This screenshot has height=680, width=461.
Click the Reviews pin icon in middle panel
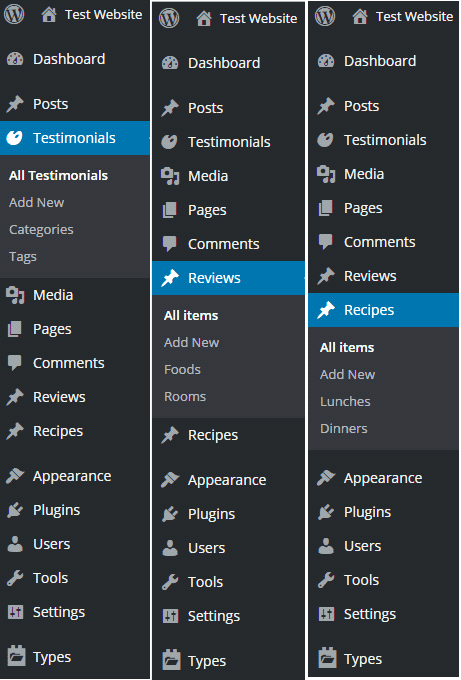[x=170, y=278]
